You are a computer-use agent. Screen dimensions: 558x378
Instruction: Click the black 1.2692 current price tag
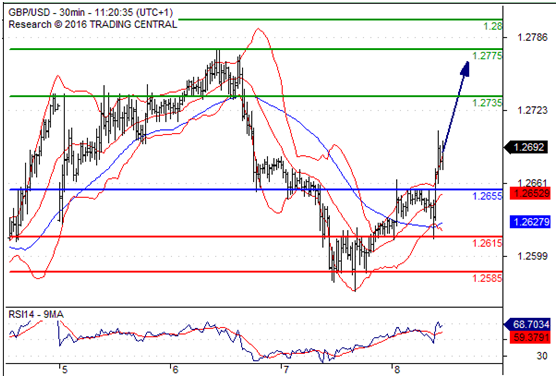(526, 147)
